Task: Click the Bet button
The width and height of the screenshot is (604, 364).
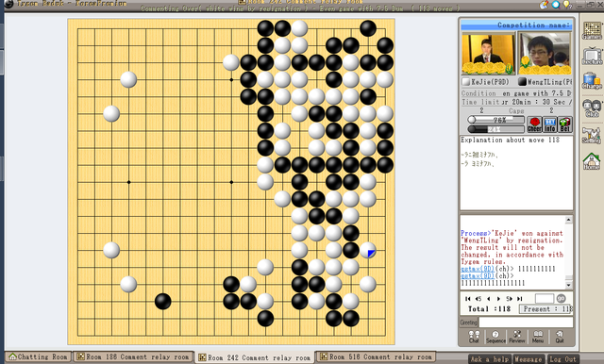Action: [x=564, y=124]
